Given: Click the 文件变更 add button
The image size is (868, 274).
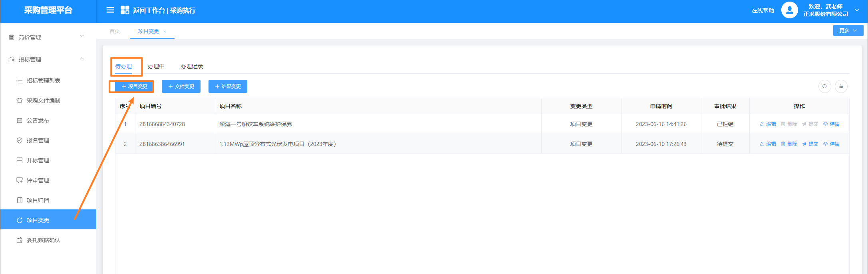Looking at the screenshot, I should click(181, 87).
